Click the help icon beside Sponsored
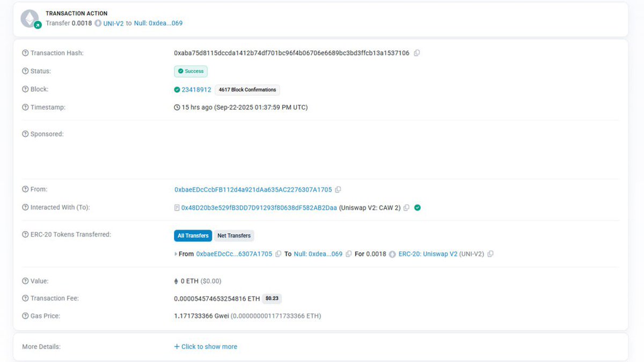This screenshot has width=644, height=362. point(25,134)
